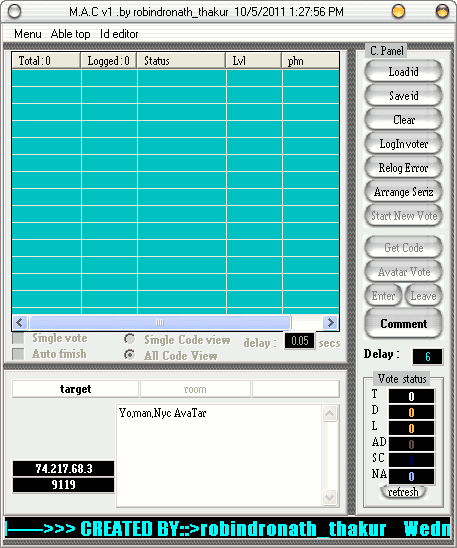This screenshot has width=457, height=548.
Task: Select All Code View radio button
Action: point(129,355)
